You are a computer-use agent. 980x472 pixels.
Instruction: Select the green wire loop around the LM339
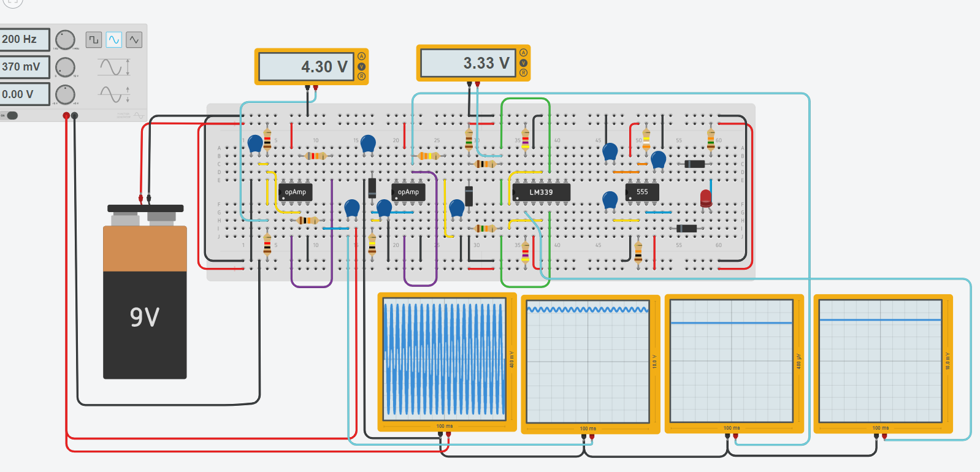point(526,192)
